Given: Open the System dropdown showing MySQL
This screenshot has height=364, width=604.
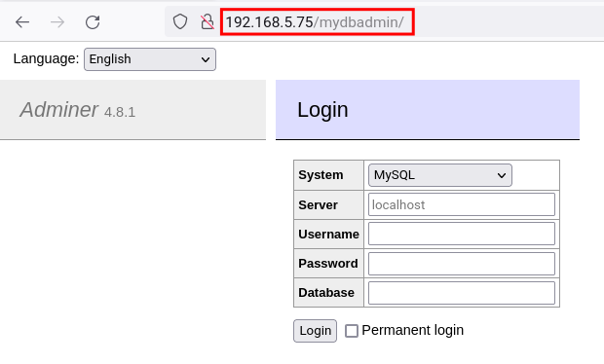Looking at the screenshot, I should point(440,175).
